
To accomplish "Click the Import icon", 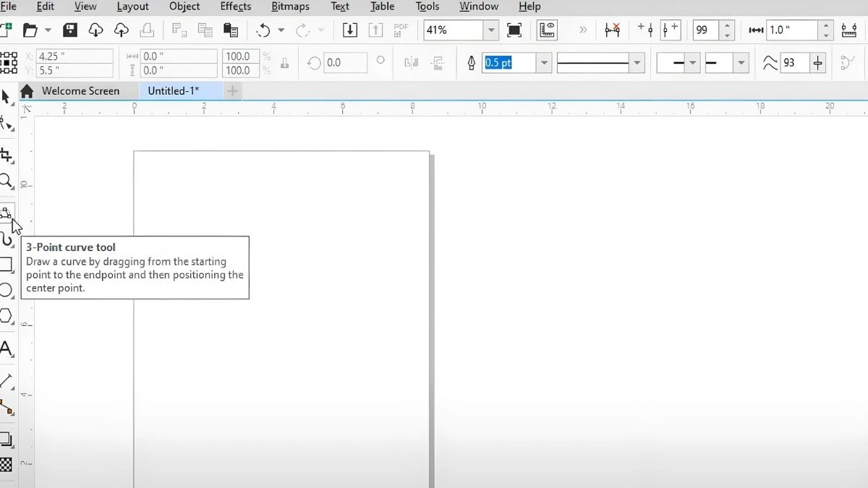I will [350, 30].
